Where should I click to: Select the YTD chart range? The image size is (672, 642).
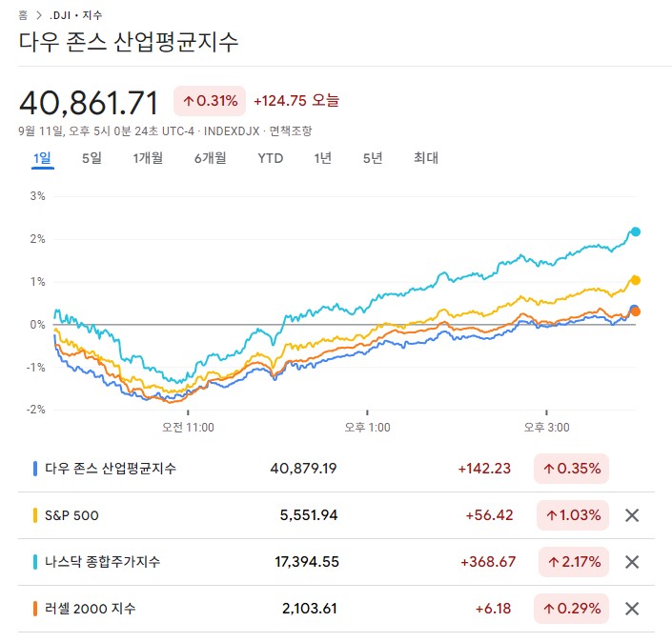[x=270, y=158]
